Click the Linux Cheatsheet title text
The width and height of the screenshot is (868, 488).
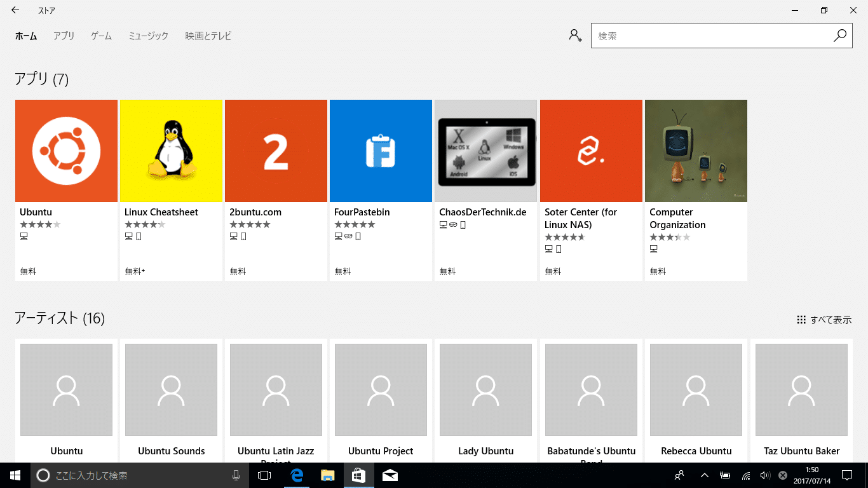pos(161,212)
